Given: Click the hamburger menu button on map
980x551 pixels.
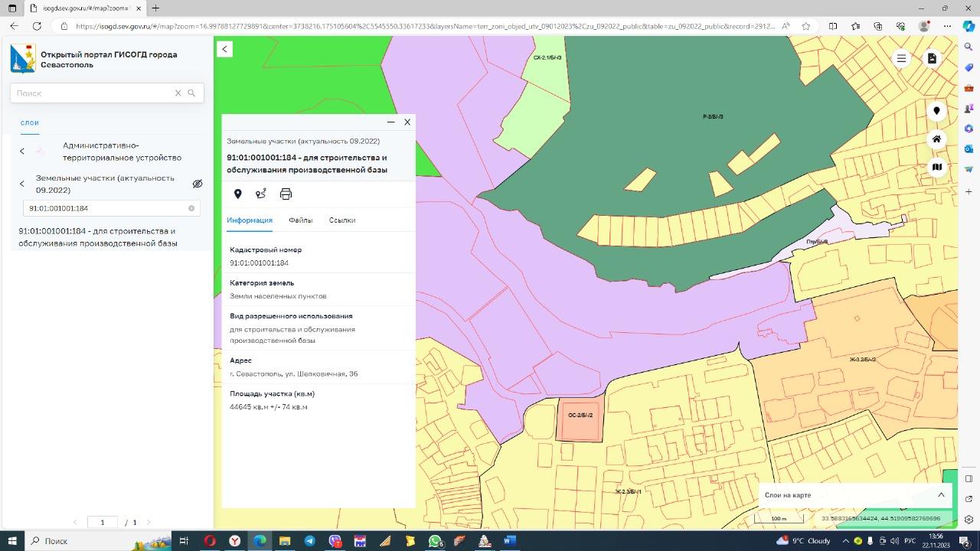Looking at the screenshot, I should pyautogui.click(x=901, y=59).
